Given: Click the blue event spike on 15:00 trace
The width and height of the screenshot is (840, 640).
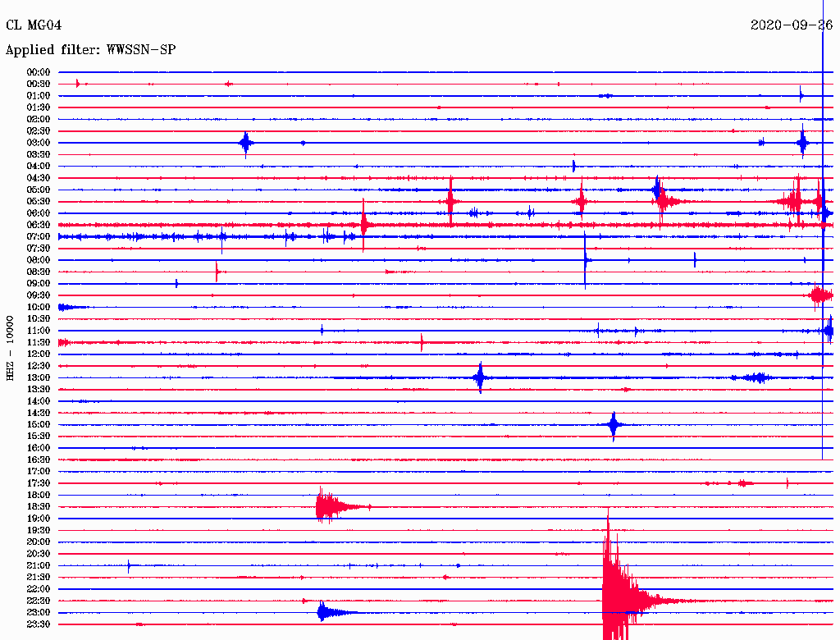Looking at the screenshot, I should (x=614, y=425).
